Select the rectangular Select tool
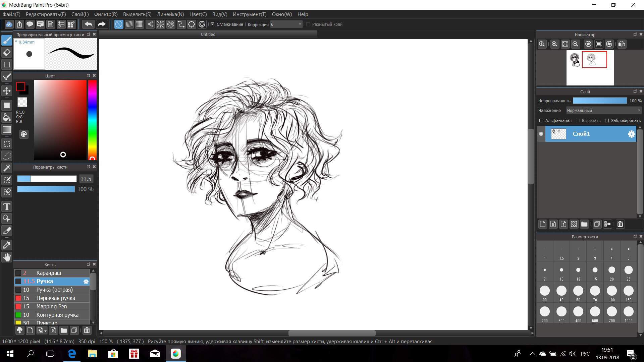644x362 pixels. 7,144
